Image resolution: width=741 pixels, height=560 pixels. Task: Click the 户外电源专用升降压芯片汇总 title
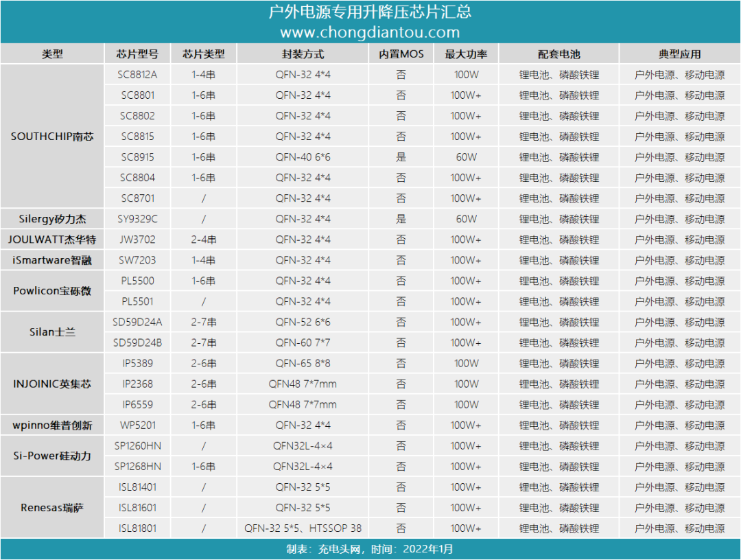click(x=370, y=12)
